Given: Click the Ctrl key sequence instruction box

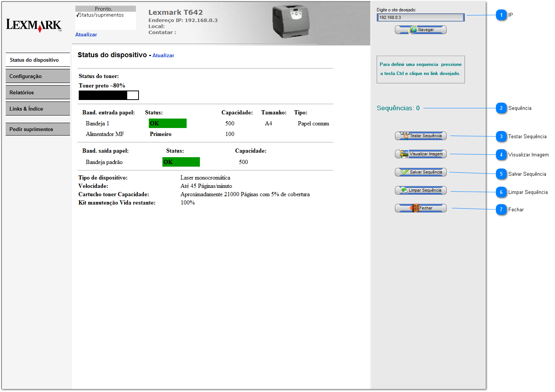Looking at the screenshot, I should coord(421,69).
